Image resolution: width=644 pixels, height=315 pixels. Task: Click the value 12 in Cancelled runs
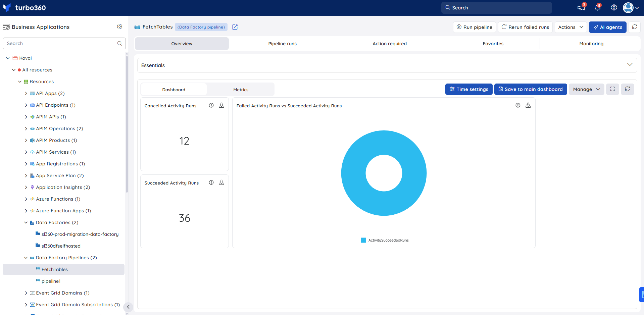click(x=184, y=141)
